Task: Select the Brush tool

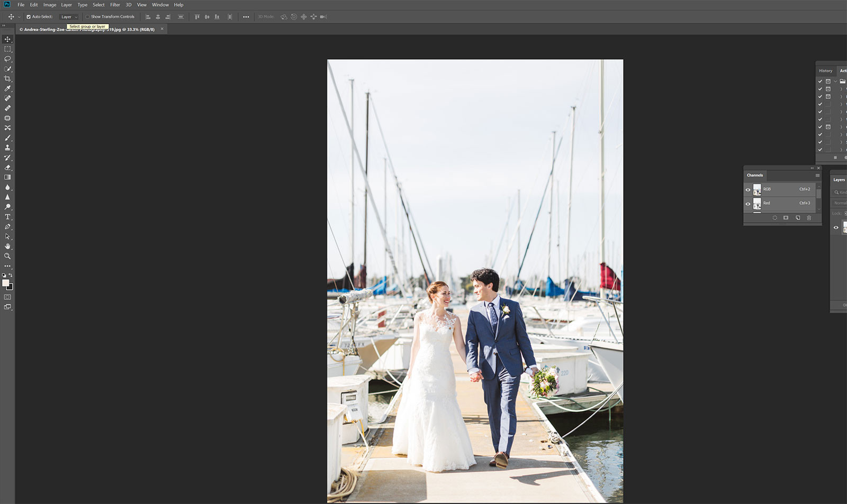Action: pos(7,138)
